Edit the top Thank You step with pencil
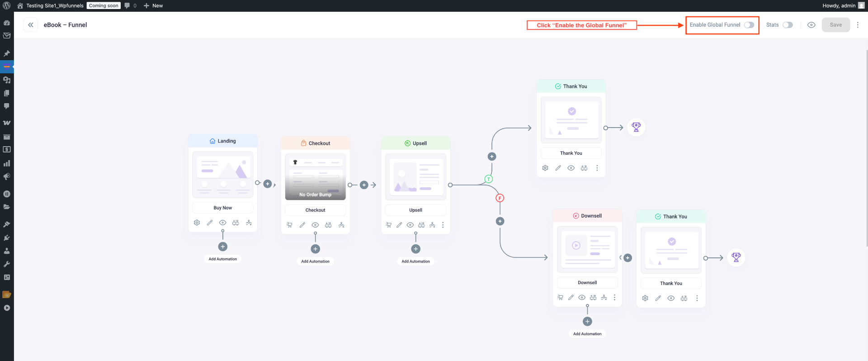 [x=558, y=168]
